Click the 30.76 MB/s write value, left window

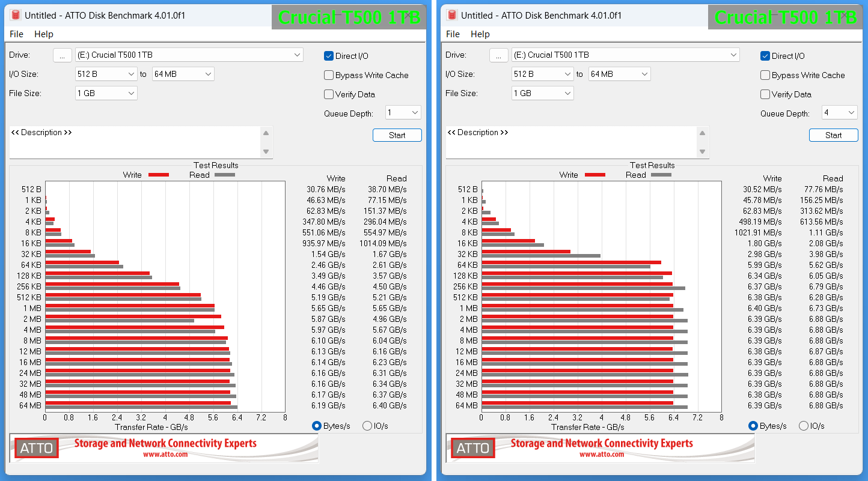[326, 189]
